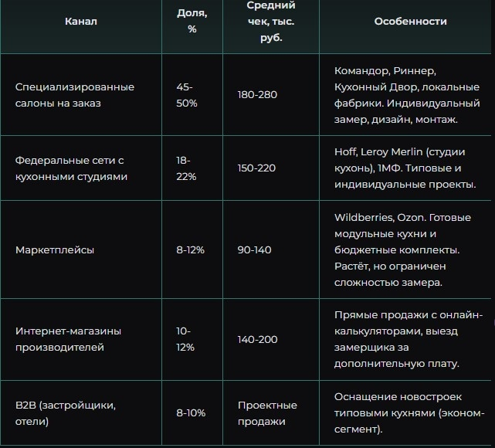The height and width of the screenshot is (448, 495).
Task: Click the 90-140 average check cell
Action: point(256,250)
